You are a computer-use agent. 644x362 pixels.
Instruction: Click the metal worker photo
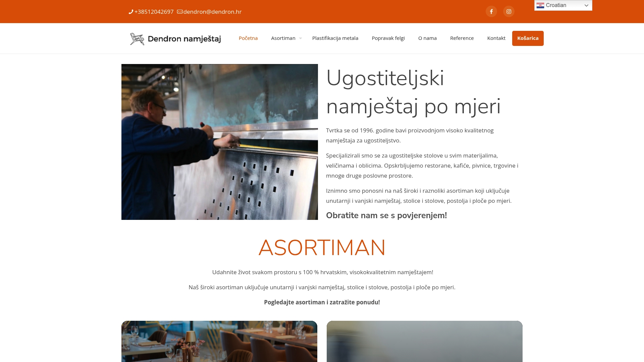(x=220, y=142)
